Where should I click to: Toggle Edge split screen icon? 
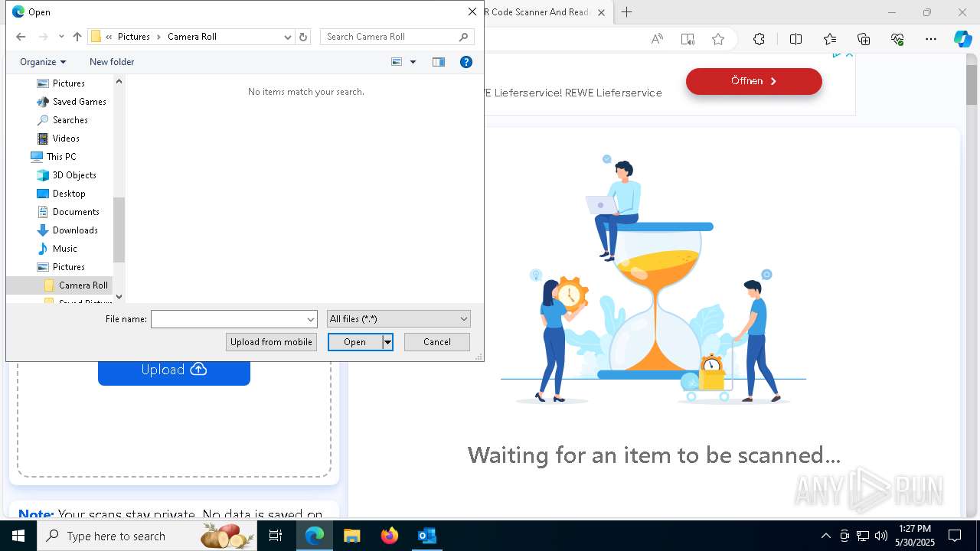[x=795, y=39]
